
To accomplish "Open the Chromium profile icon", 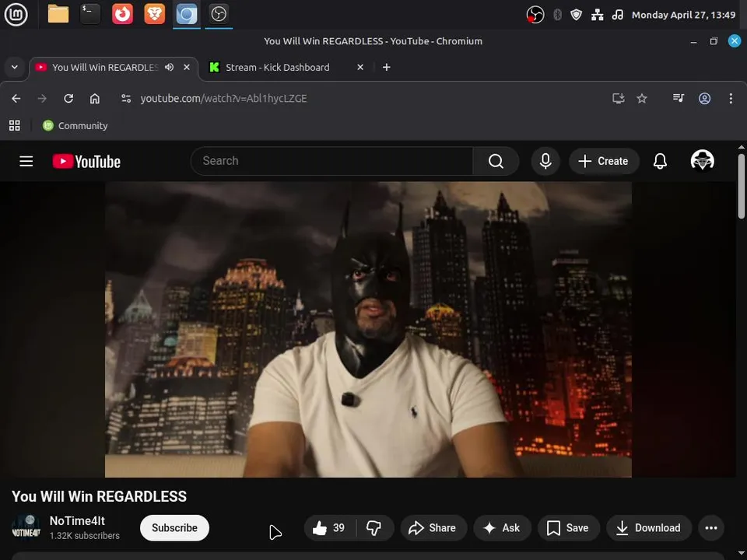I will (x=704, y=99).
